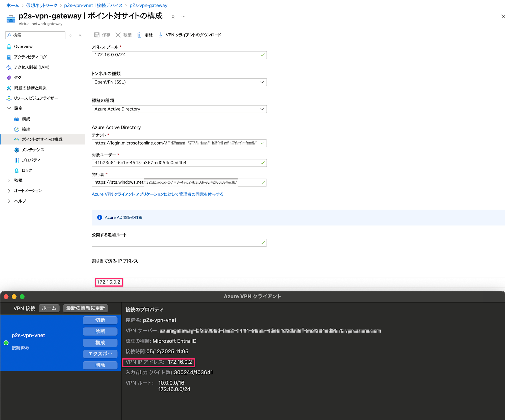Click the アクセス制御 (IAM) people icon
This screenshot has height=420, width=505.
(x=9, y=67)
